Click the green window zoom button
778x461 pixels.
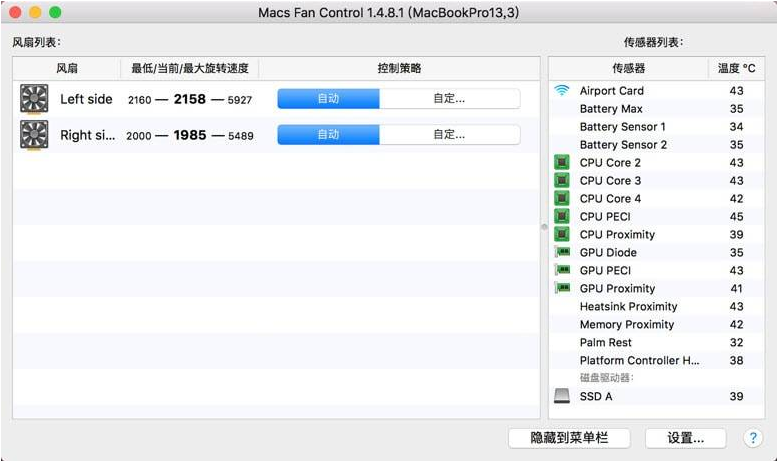pyautogui.click(x=55, y=12)
